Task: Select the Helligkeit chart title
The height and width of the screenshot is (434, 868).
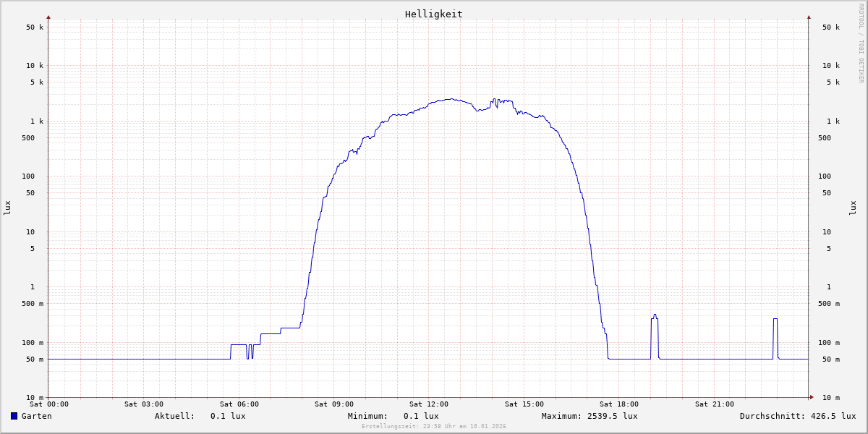Action: pyautogui.click(x=433, y=14)
